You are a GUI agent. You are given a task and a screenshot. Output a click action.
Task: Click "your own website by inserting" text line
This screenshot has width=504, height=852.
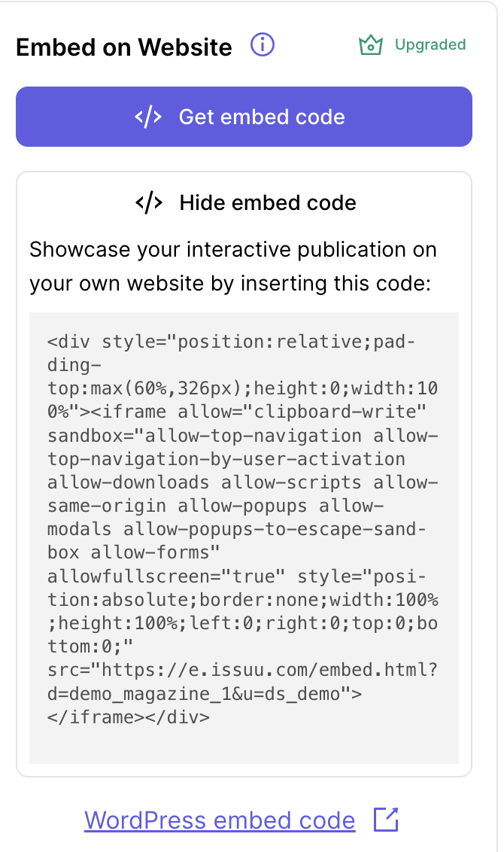tap(229, 284)
